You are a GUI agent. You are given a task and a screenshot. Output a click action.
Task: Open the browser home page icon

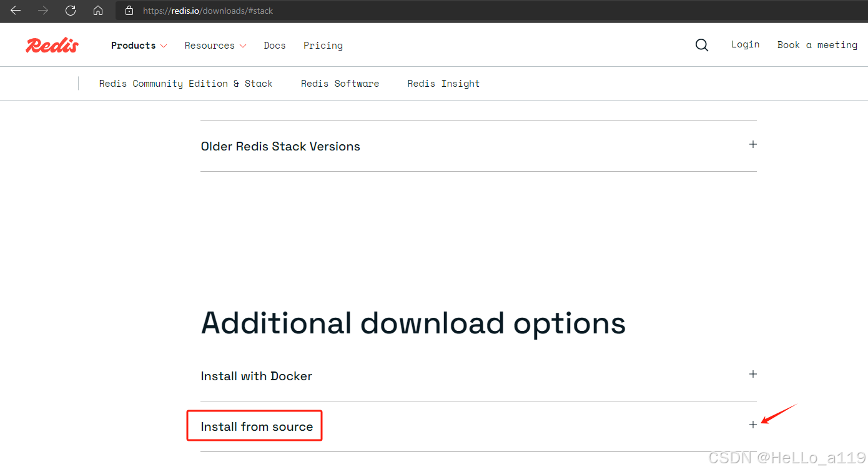97,11
